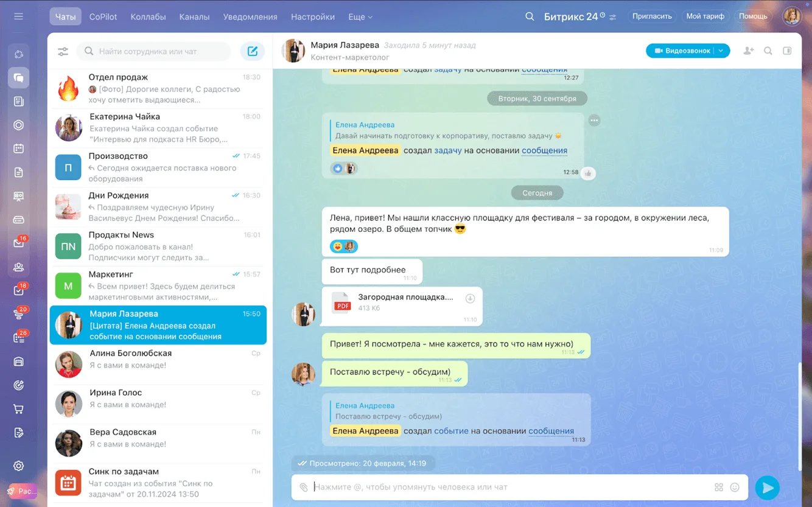Toggle the chat right sidebar panel
812x507 pixels.
787,51
